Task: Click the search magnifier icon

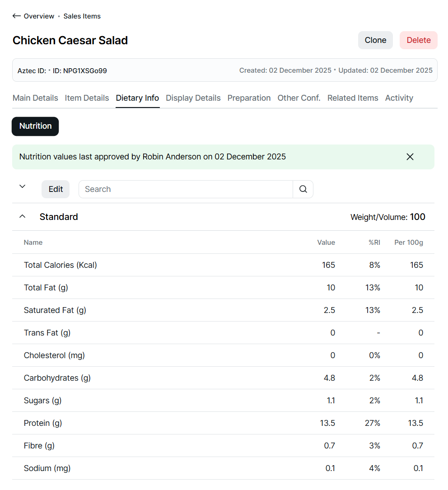Action: coord(303,189)
